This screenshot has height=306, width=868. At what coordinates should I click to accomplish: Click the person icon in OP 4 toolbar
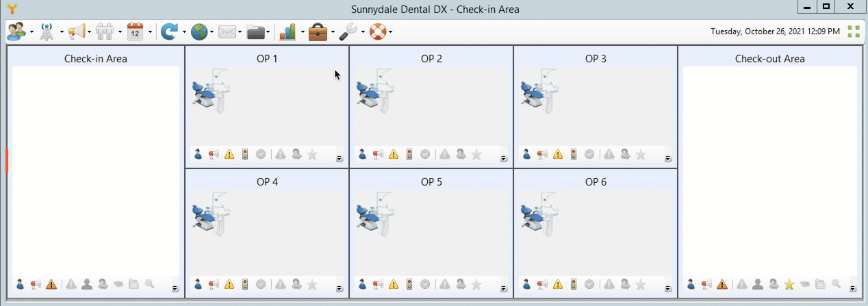[x=198, y=284]
